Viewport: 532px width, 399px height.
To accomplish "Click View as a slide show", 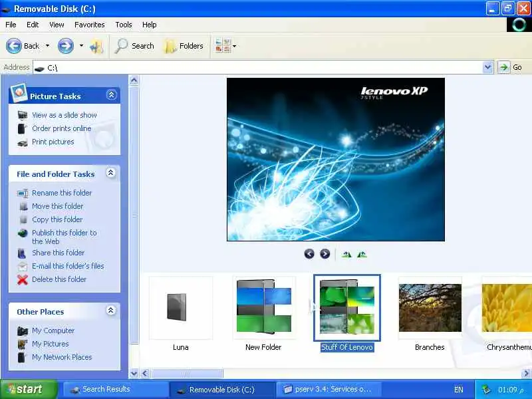I will point(65,115).
